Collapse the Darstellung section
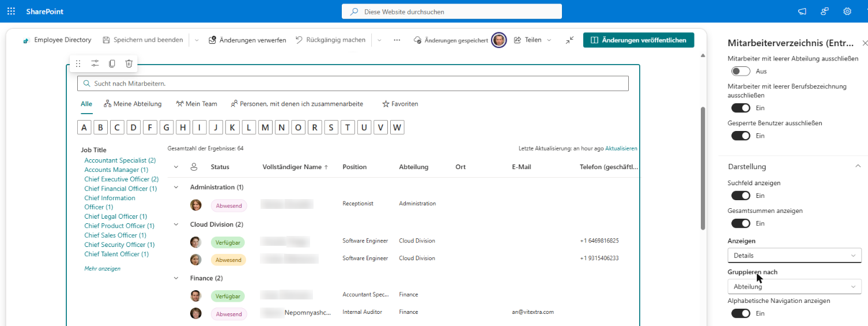This screenshot has width=868, height=326. tap(858, 166)
